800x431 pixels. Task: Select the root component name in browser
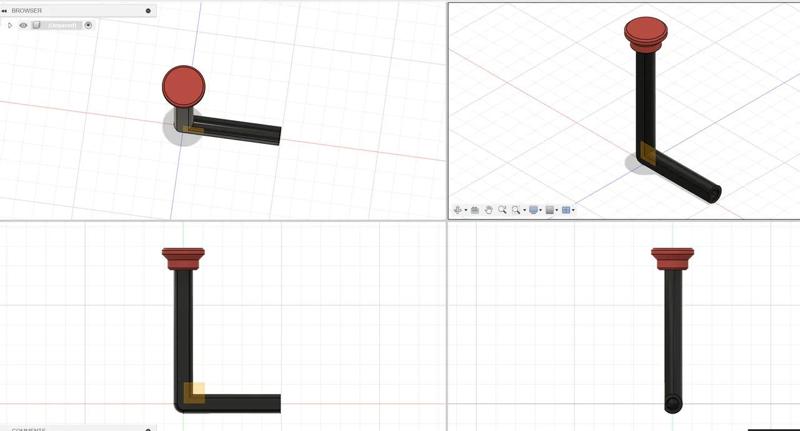click(x=62, y=25)
